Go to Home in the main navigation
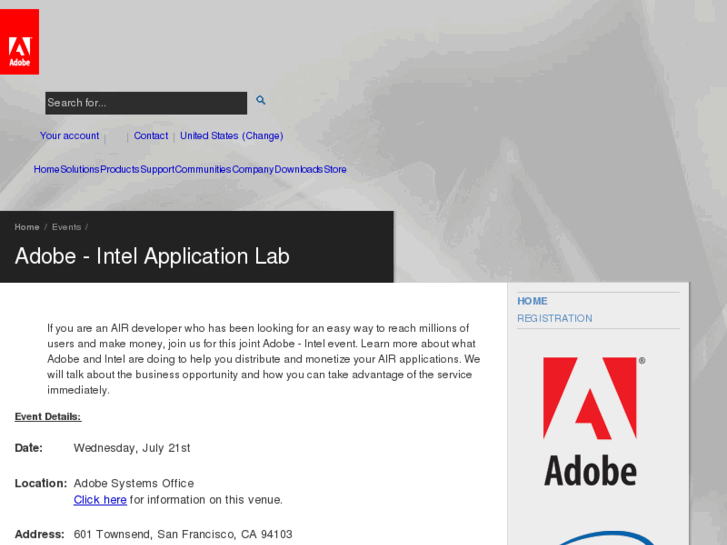The height and width of the screenshot is (545, 727). tap(46, 169)
